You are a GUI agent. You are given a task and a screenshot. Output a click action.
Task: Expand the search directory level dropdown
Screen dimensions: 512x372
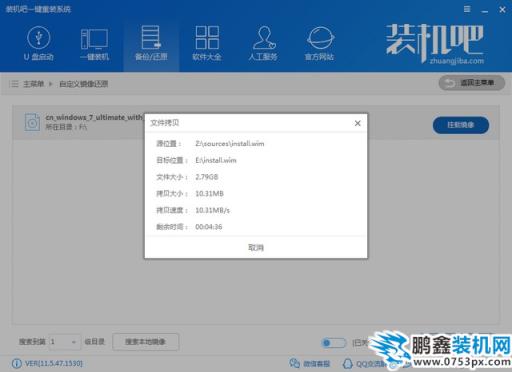65,342
